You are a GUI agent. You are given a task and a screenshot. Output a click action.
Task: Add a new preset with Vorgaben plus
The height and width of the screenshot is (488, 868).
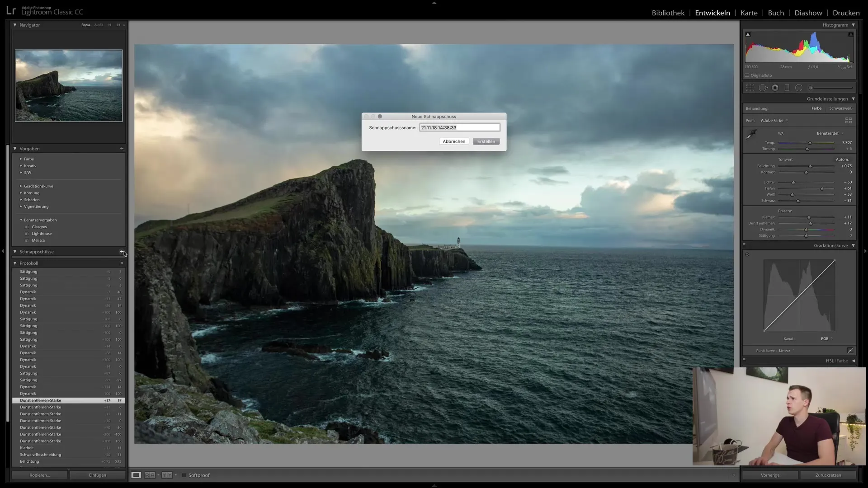pos(122,149)
